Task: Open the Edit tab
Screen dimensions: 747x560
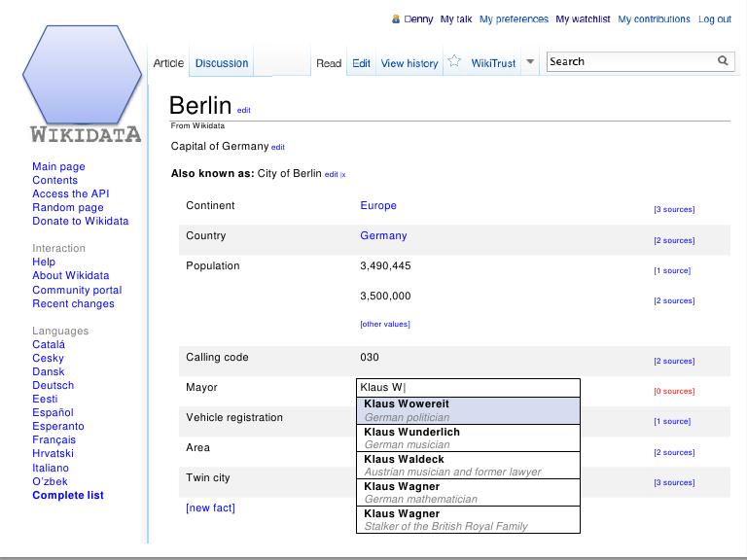Action: click(361, 63)
